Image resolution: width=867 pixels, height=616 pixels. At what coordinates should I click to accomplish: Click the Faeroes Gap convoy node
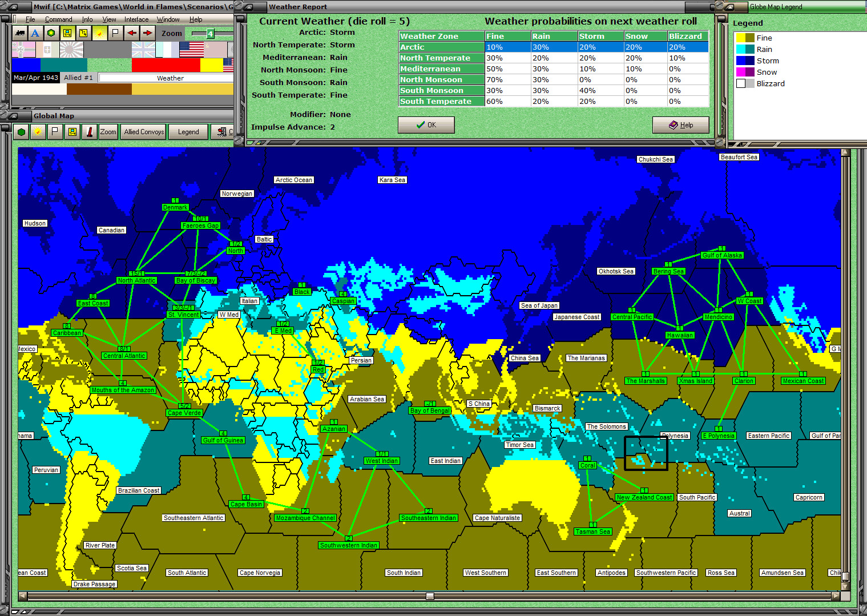pyautogui.click(x=200, y=226)
